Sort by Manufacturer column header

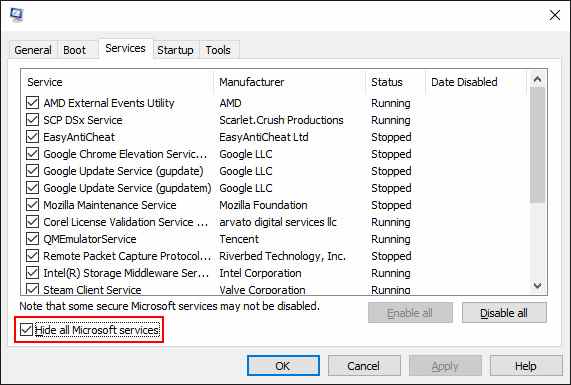coord(290,82)
